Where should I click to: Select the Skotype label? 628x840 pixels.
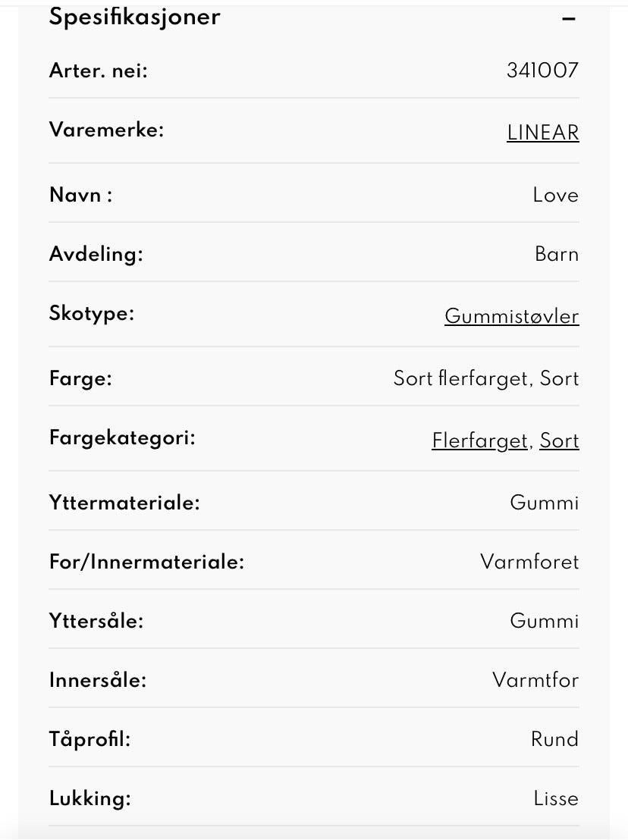(92, 313)
